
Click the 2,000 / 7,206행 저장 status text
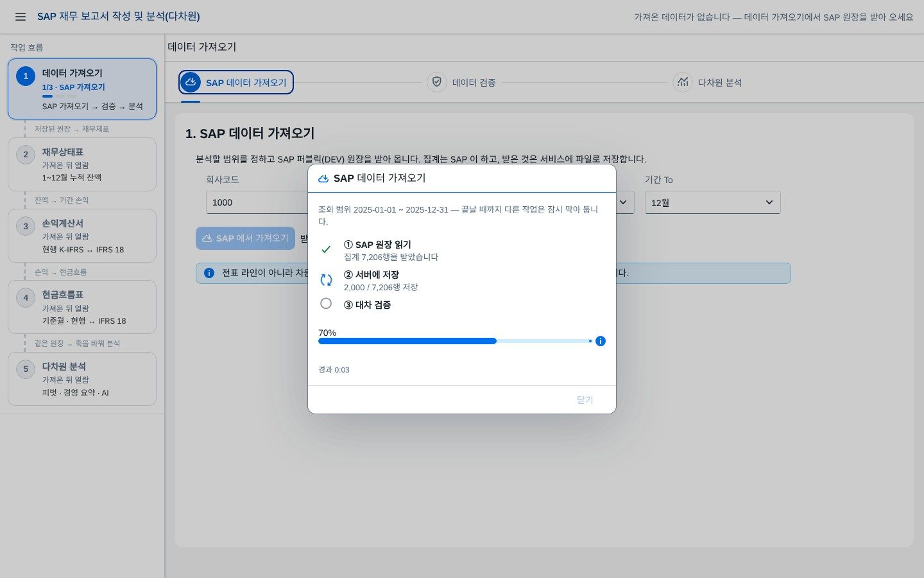pos(381,287)
